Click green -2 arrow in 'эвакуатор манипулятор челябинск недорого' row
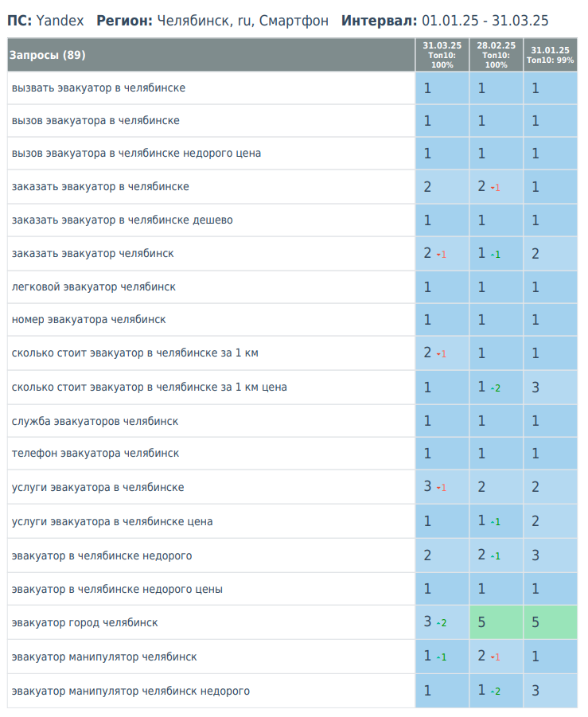Screen dimensions: 588x717 tap(496, 692)
